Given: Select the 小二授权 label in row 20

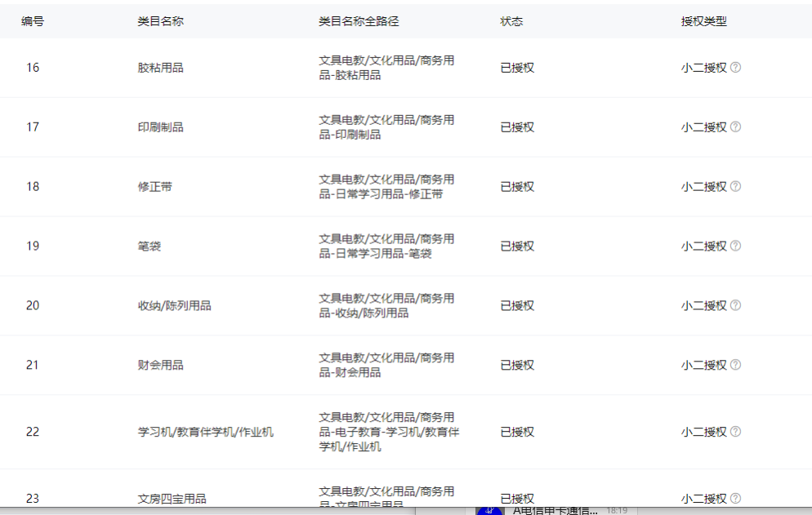Looking at the screenshot, I should pos(704,305).
